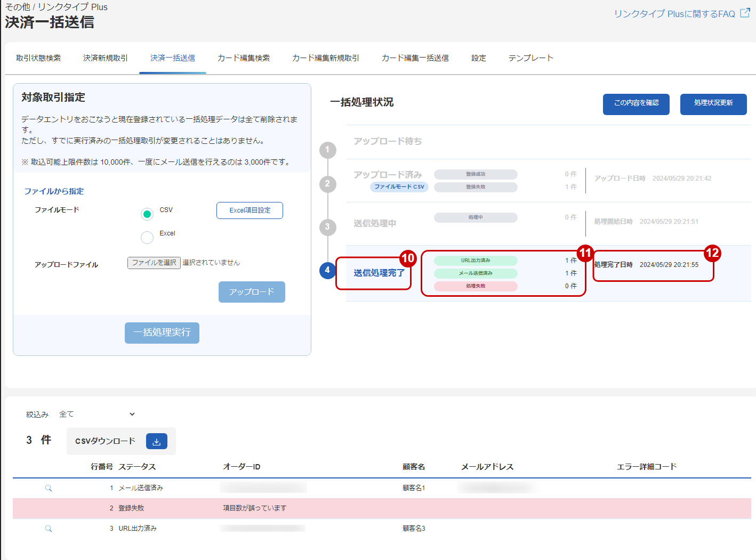
Task: Open リンクタイプ Plusに関するFAQ link
Action: coord(674,14)
